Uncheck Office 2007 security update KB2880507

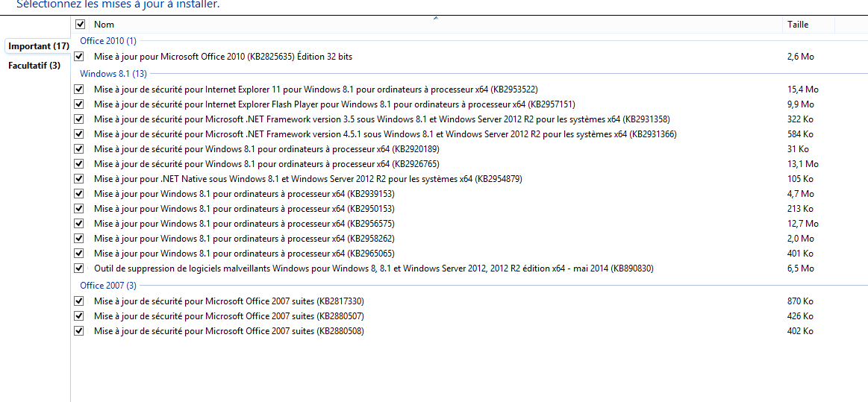coord(78,316)
